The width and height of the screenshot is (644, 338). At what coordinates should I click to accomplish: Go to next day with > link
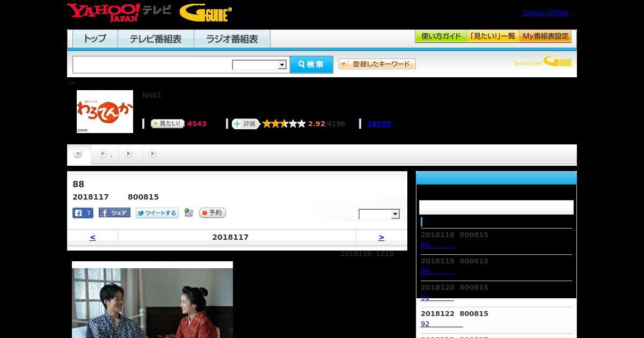click(382, 237)
